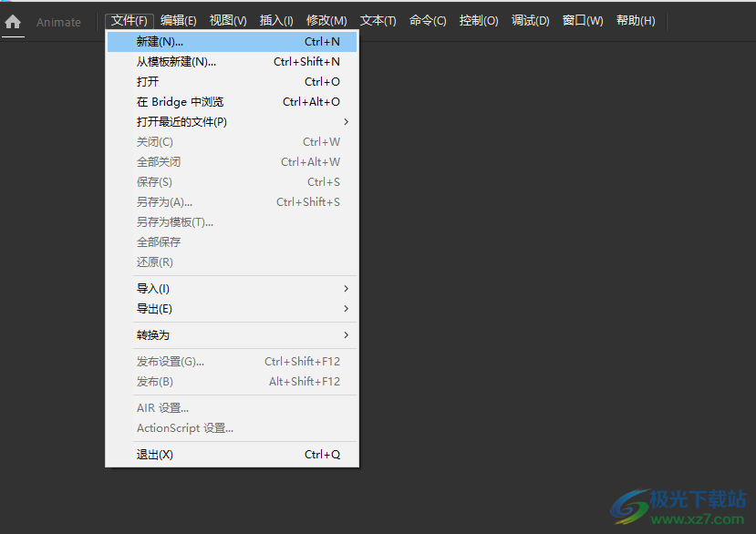756x534 pixels.
Task: Open the 视图(V) menu
Action: click(x=228, y=21)
